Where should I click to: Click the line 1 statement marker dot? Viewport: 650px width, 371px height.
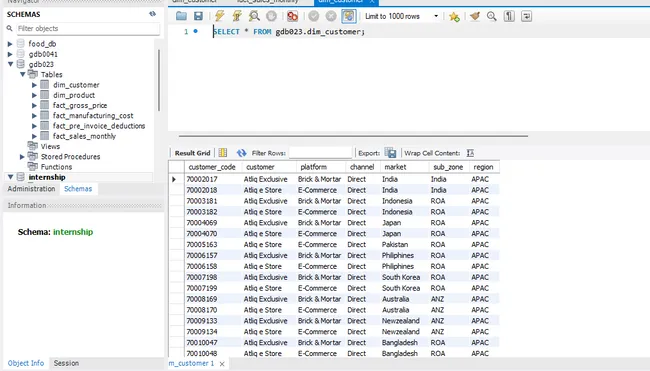(x=195, y=31)
